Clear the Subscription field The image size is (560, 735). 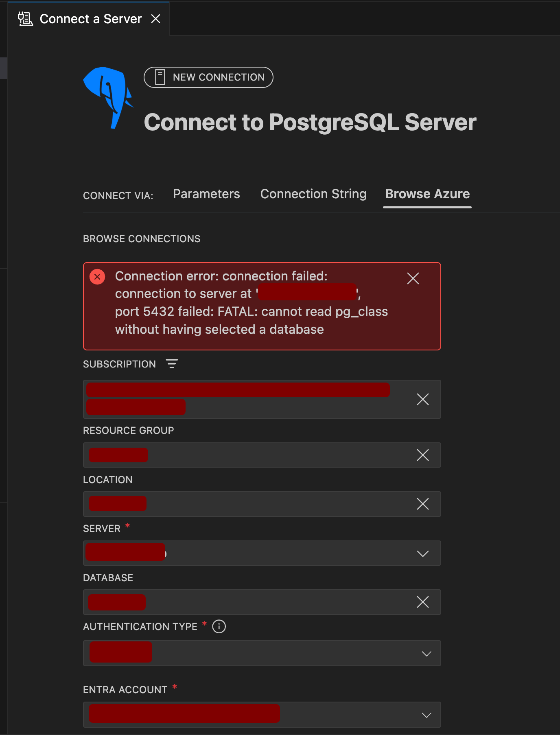point(423,399)
